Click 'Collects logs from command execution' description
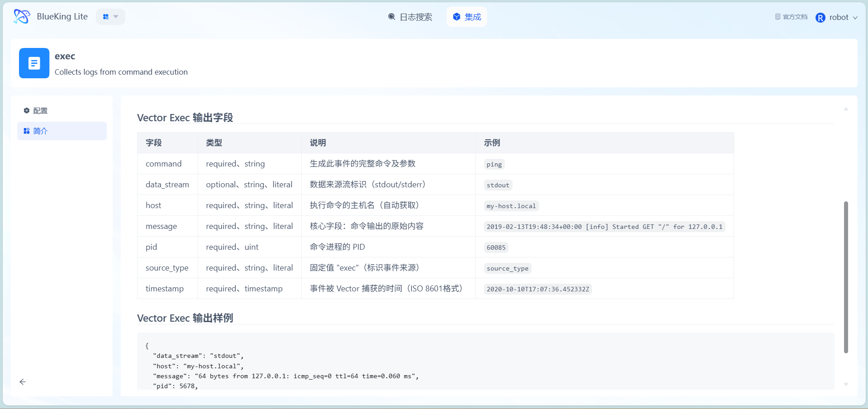This screenshot has width=868, height=409. (121, 72)
